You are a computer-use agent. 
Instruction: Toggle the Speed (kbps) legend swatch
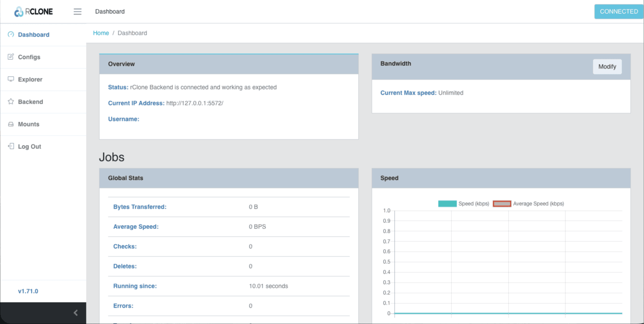(x=447, y=204)
